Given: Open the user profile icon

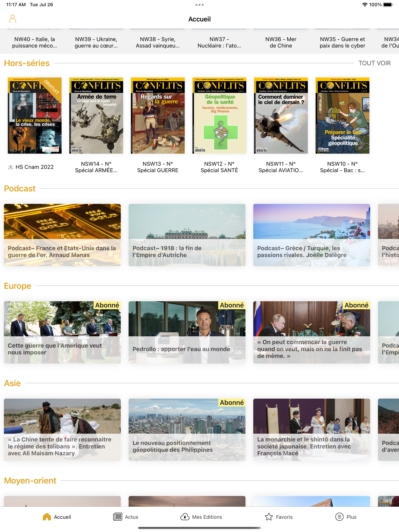Looking at the screenshot, I should (x=12, y=19).
